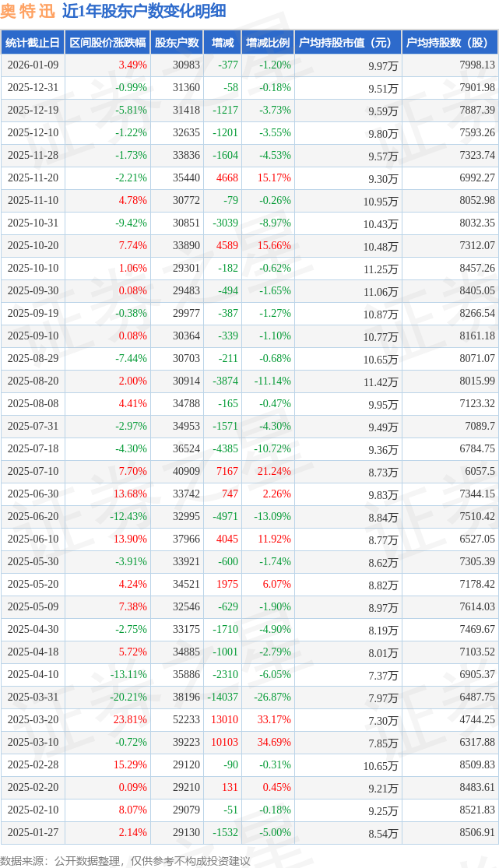Select the 2026-01-09 date cell

(x=33, y=65)
